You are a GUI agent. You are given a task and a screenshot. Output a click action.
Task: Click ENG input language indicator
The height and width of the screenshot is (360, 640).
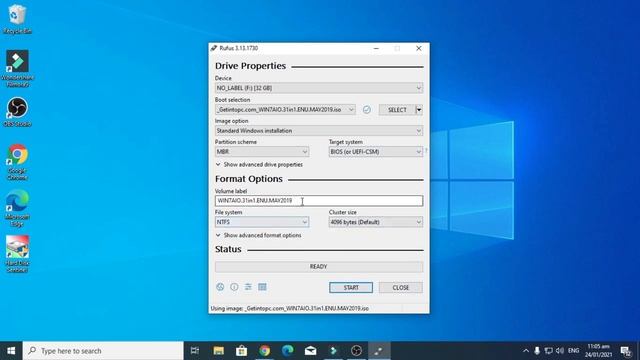(573, 351)
